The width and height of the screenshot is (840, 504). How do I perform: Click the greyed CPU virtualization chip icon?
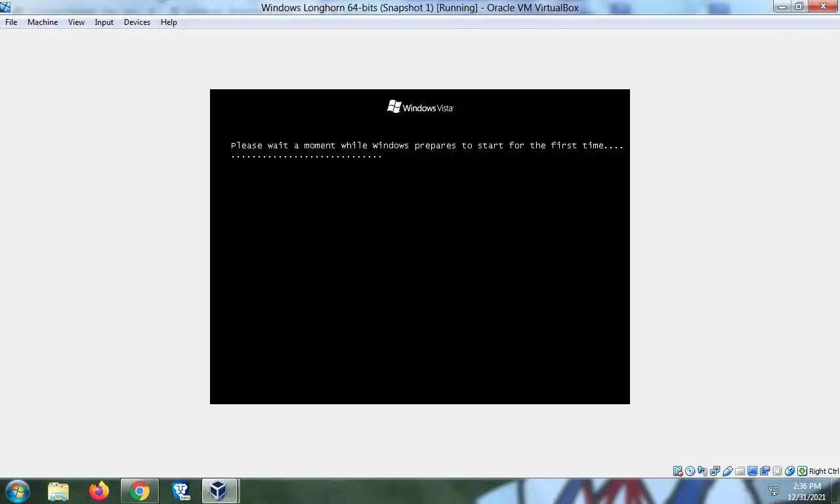(778, 471)
